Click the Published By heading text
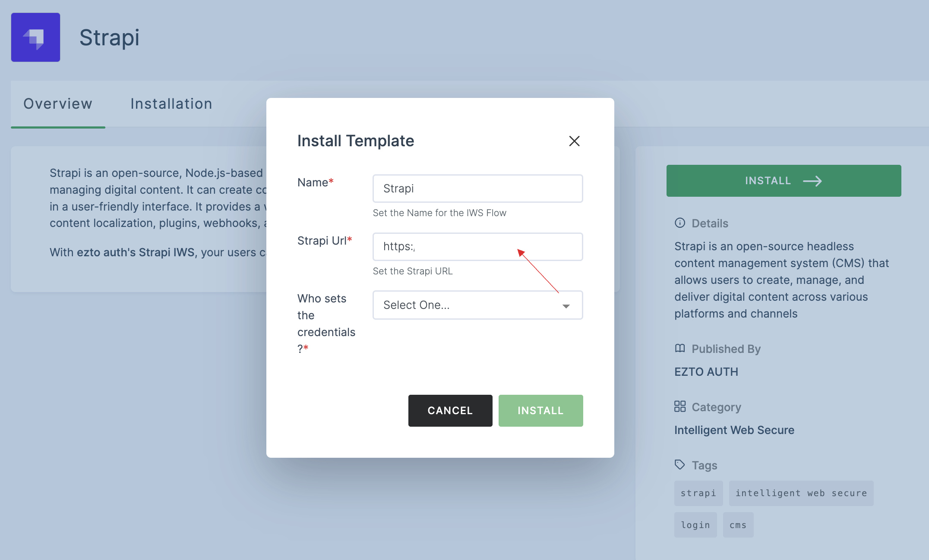Viewport: 929px width, 560px height. (726, 349)
